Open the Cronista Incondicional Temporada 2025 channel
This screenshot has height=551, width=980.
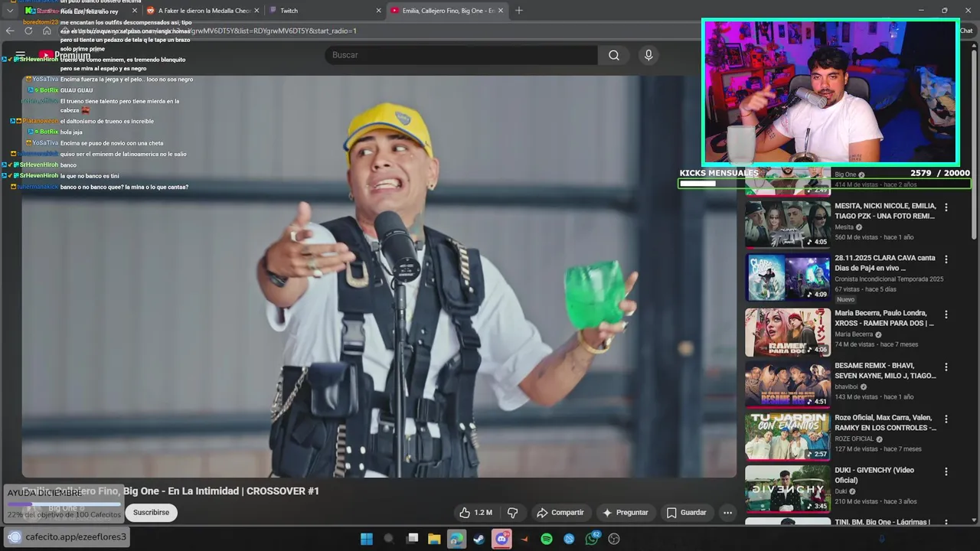pos(889,279)
